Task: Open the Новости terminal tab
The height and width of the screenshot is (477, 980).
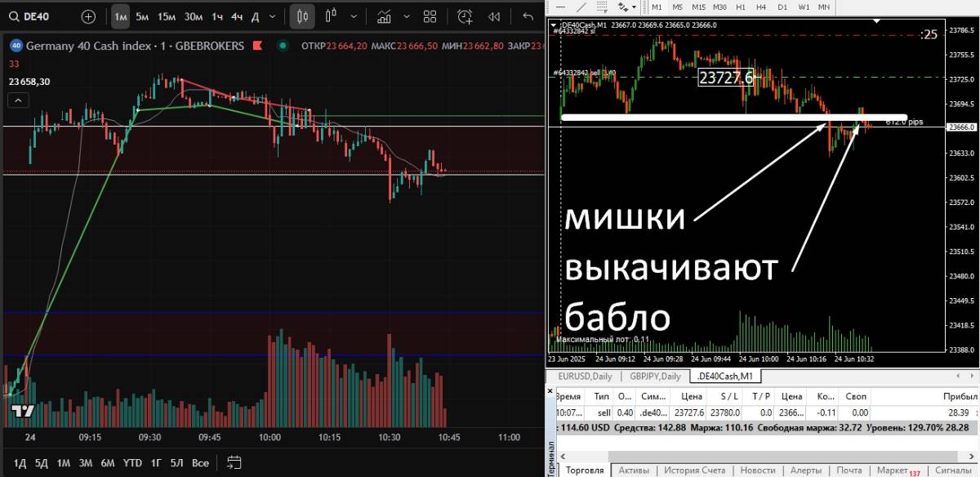Action: [758, 470]
